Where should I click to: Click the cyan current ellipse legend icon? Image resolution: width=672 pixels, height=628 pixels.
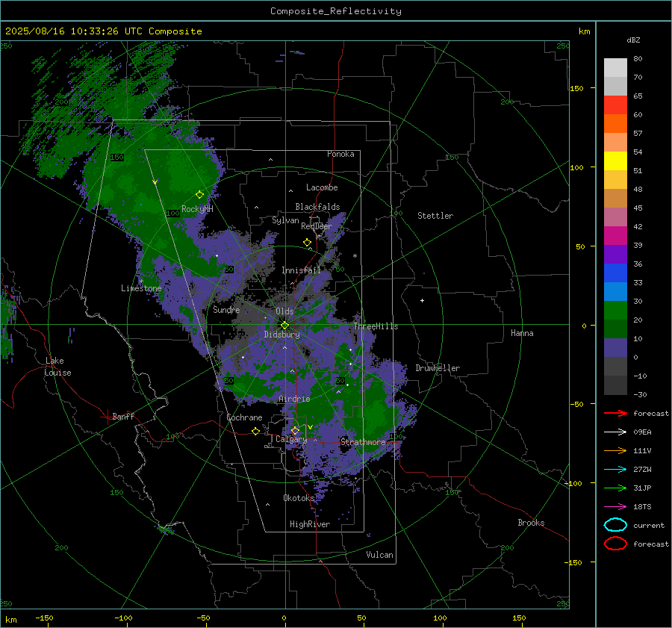[615, 525]
